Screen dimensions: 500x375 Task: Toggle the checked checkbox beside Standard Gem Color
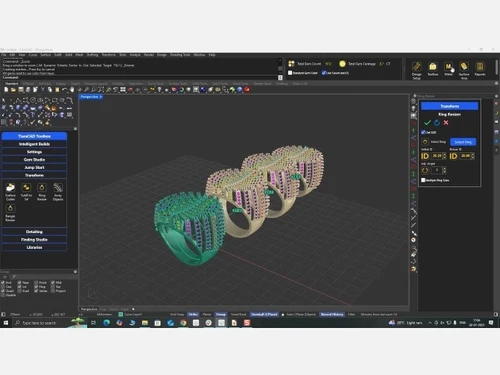click(324, 73)
